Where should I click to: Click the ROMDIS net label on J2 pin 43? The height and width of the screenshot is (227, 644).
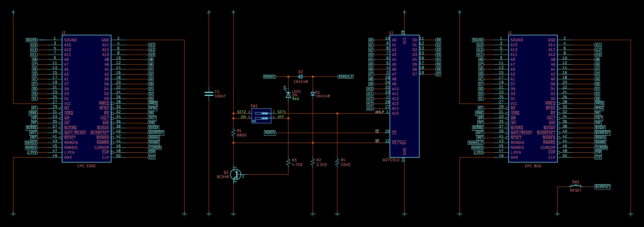pos(31,143)
